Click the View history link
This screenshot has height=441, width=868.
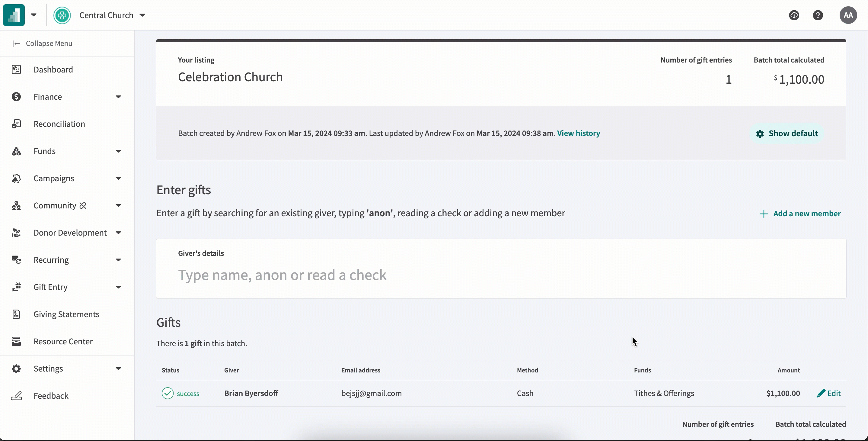coord(578,133)
